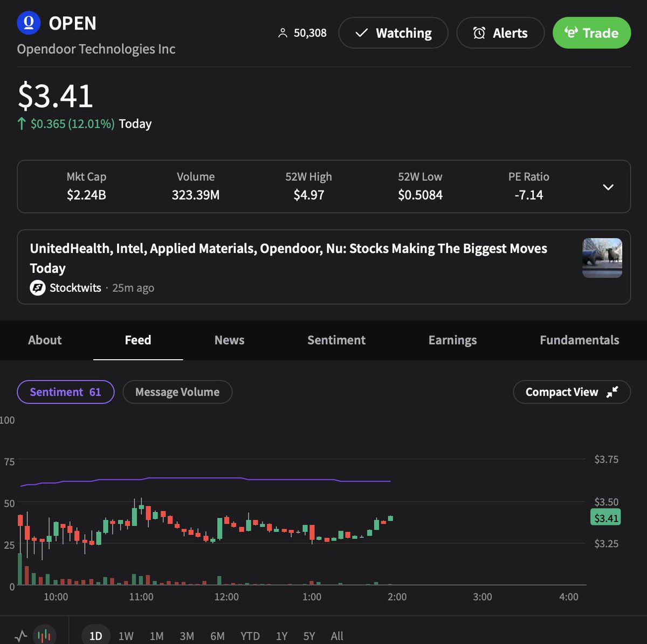Pick the 3M chart range
This screenshot has height=644, width=647.
(187, 636)
